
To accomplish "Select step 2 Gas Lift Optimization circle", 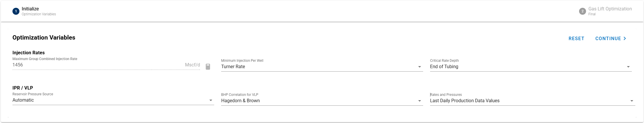I will tap(582, 11).
